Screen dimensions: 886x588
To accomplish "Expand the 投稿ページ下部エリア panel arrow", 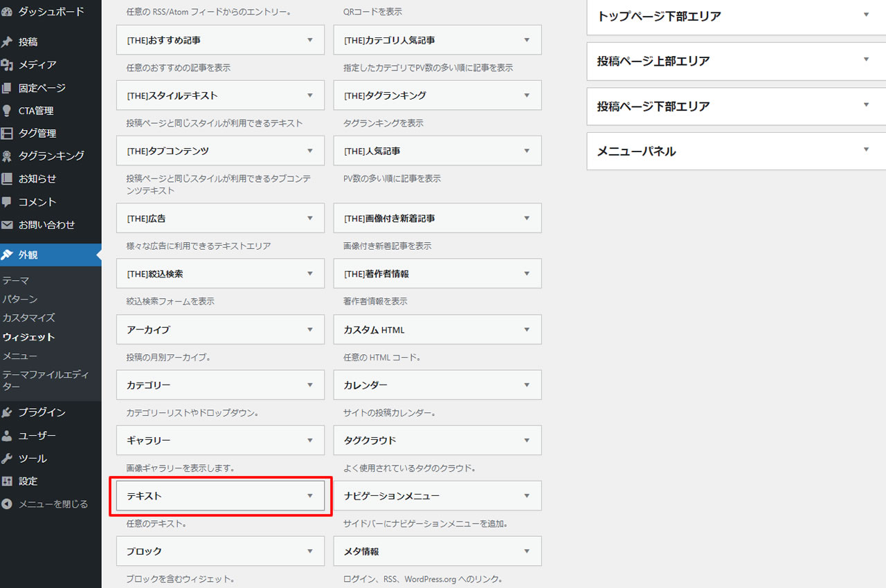I will point(866,104).
